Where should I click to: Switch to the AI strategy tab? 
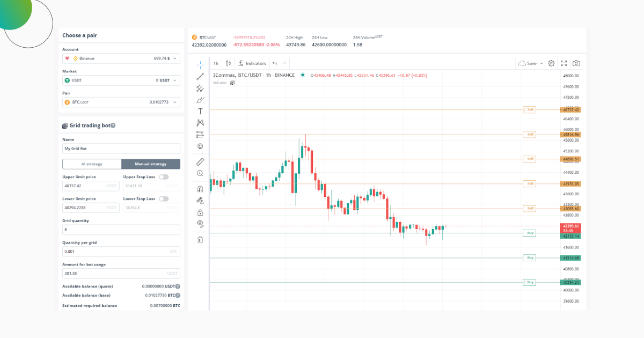[92, 164]
